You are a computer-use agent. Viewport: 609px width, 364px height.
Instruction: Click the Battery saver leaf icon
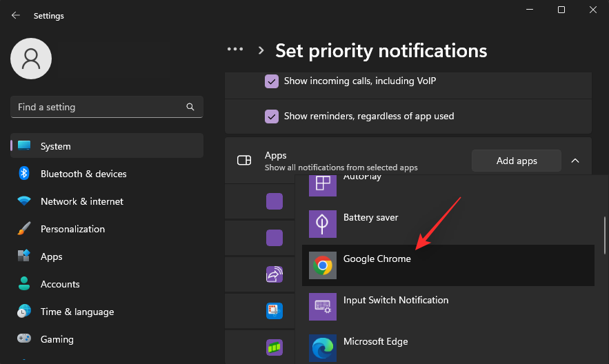pyautogui.click(x=323, y=224)
